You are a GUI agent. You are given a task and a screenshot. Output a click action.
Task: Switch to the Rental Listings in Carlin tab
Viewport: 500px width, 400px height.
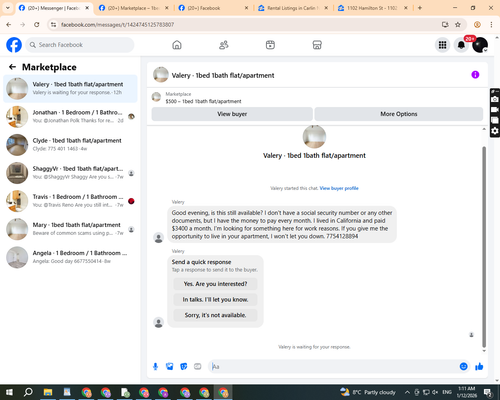point(293,8)
